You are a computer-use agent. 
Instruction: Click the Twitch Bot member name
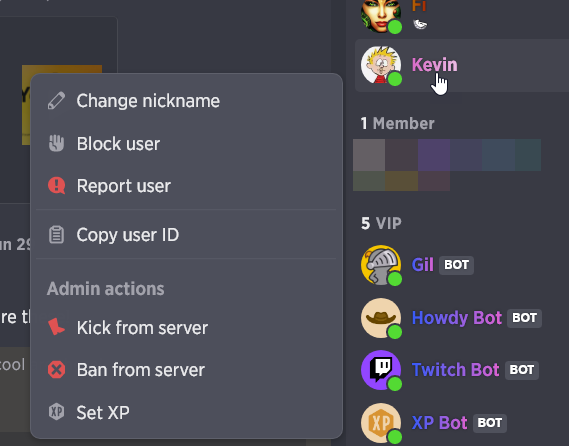[455, 370]
